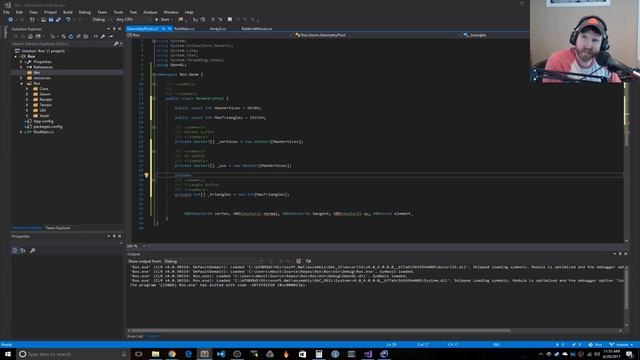Toggle auto-hide pin on Output panel
The height and width of the screenshot is (360, 640).
tap(620, 254)
